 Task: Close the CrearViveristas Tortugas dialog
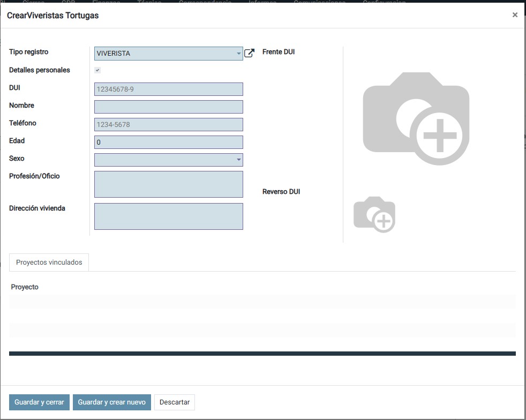point(515,15)
